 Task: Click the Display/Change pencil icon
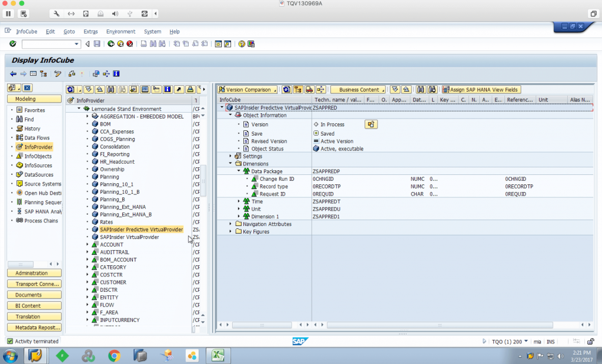click(58, 73)
